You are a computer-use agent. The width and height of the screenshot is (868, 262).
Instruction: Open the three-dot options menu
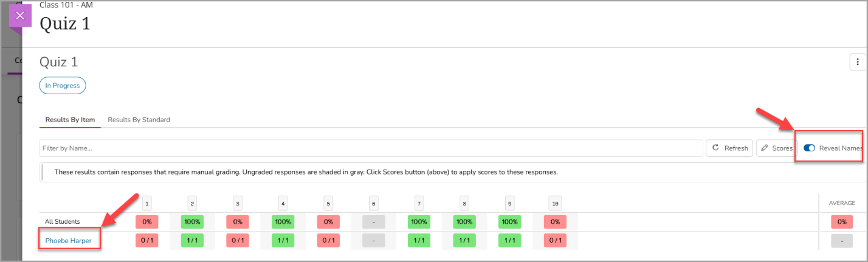pyautogui.click(x=857, y=62)
